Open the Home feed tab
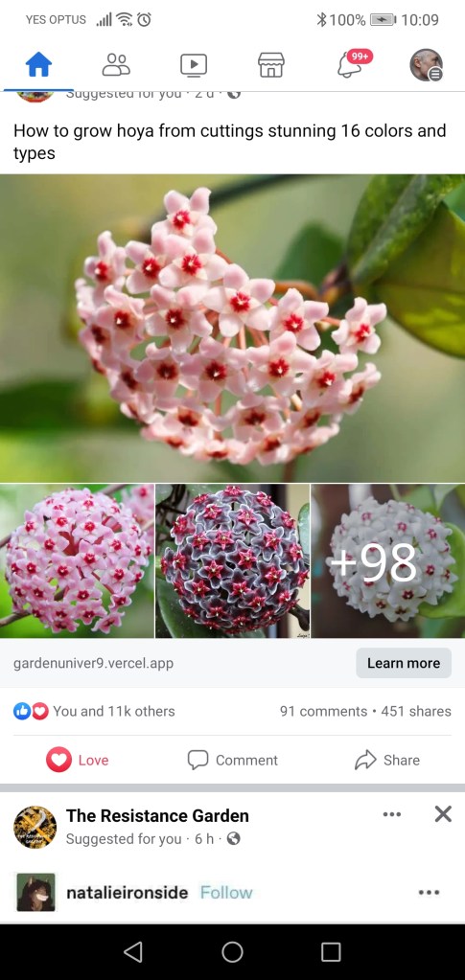The height and width of the screenshot is (980, 465). [38, 64]
